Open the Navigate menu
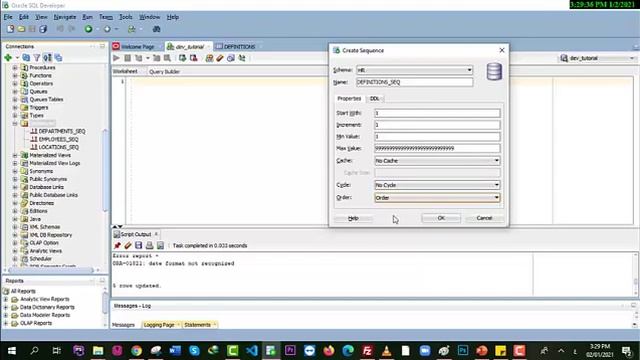 pos(65,17)
